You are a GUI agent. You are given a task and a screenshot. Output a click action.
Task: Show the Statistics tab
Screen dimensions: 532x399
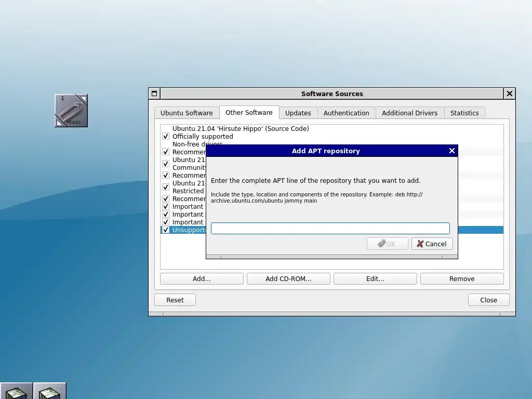[x=464, y=113]
